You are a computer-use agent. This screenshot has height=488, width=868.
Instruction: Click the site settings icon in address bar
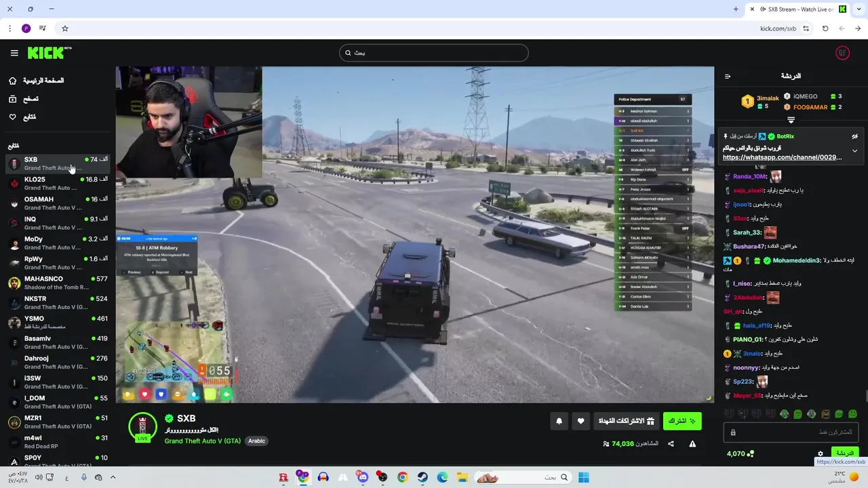(806, 28)
